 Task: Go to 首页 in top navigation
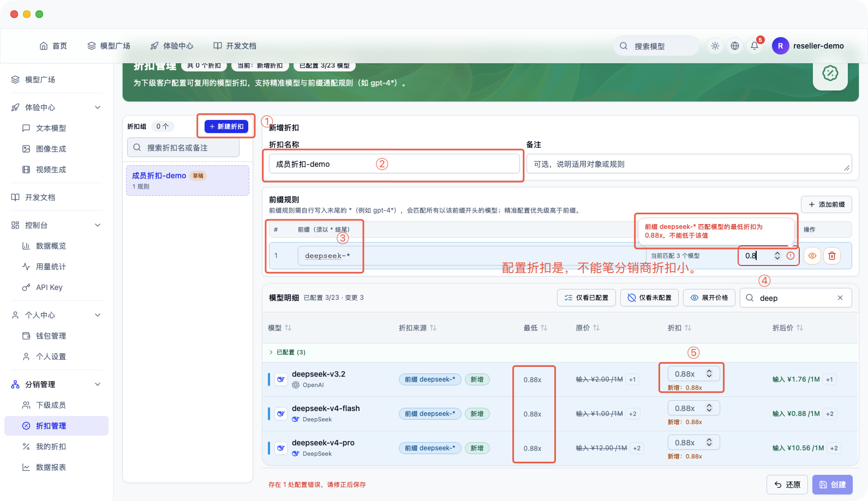pyautogui.click(x=53, y=46)
